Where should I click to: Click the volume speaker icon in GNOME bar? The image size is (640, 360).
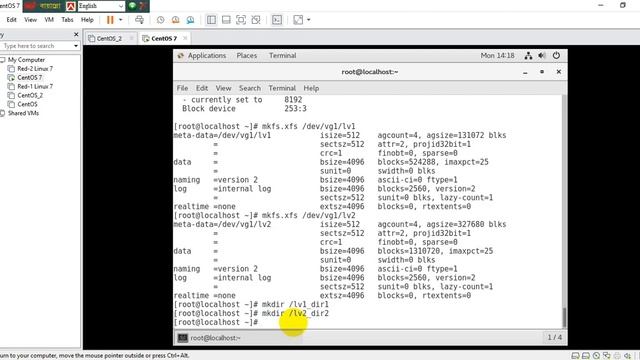[542, 56]
